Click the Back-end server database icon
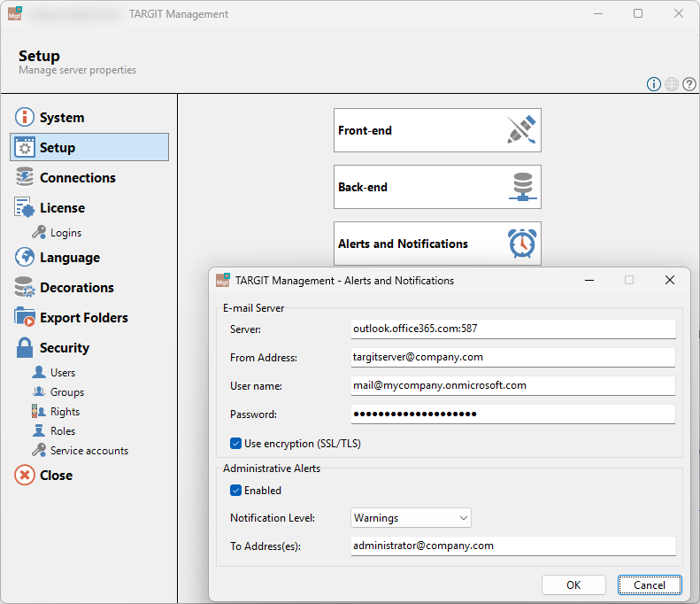 tap(523, 187)
